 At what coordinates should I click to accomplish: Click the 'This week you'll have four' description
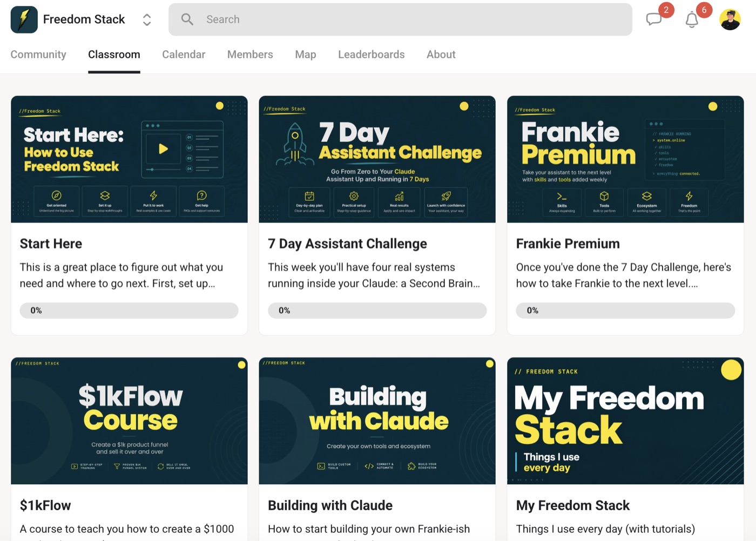coord(374,275)
